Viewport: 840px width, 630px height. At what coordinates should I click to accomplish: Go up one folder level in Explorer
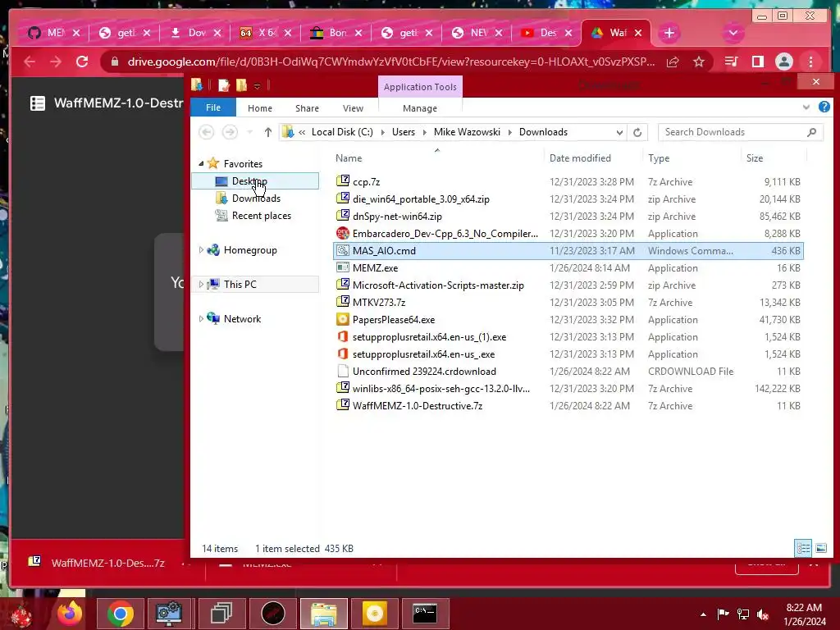tap(268, 132)
